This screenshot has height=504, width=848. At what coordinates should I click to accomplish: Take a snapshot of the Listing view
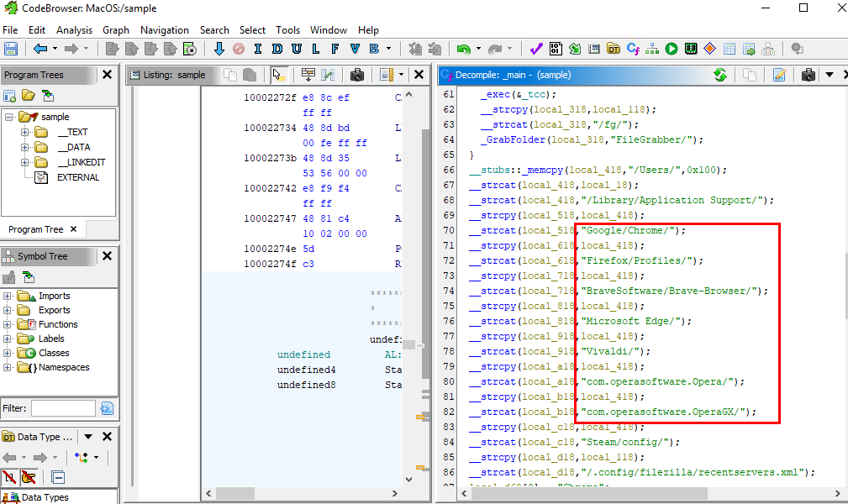click(357, 75)
